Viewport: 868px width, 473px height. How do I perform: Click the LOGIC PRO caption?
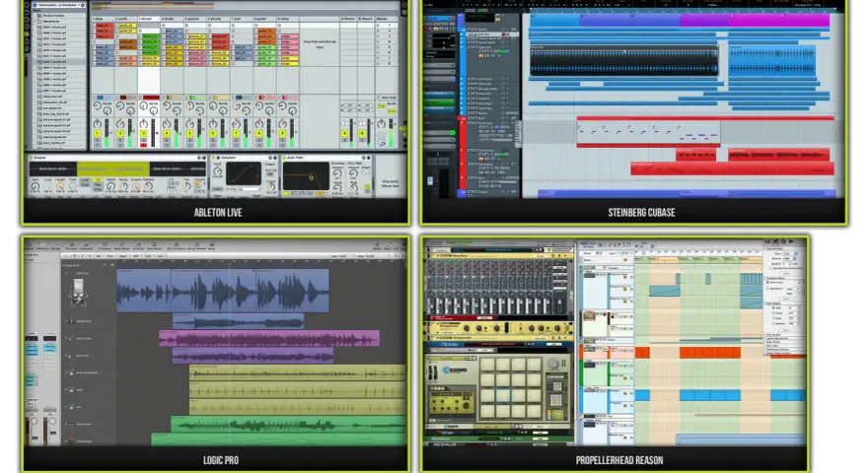click(220, 460)
